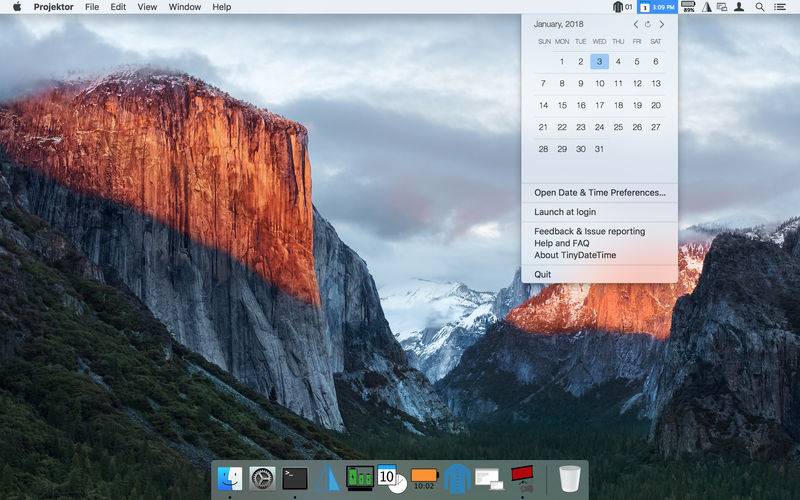Open the Projektor app menu
Viewport: 800px width, 500px height.
(54, 7)
